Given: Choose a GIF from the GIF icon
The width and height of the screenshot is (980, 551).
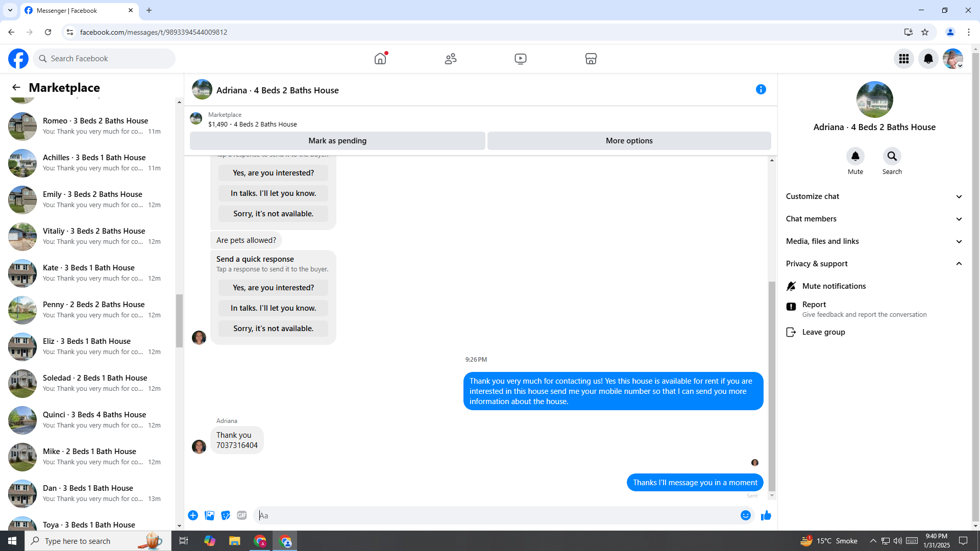Looking at the screenshot, I should 242,515.
